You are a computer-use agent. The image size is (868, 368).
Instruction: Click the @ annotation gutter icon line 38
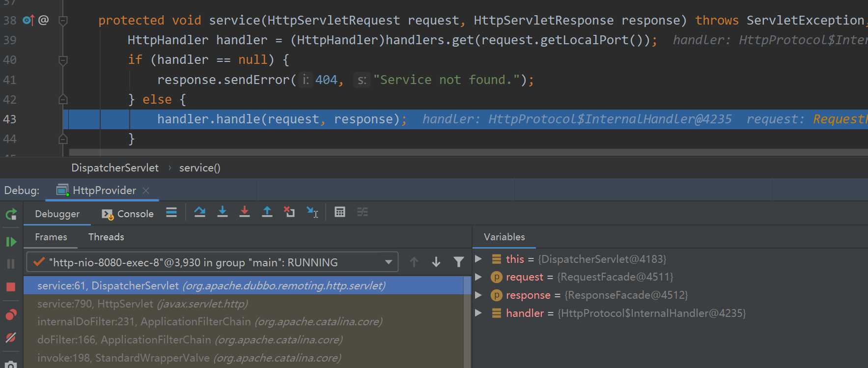point(44,20)
